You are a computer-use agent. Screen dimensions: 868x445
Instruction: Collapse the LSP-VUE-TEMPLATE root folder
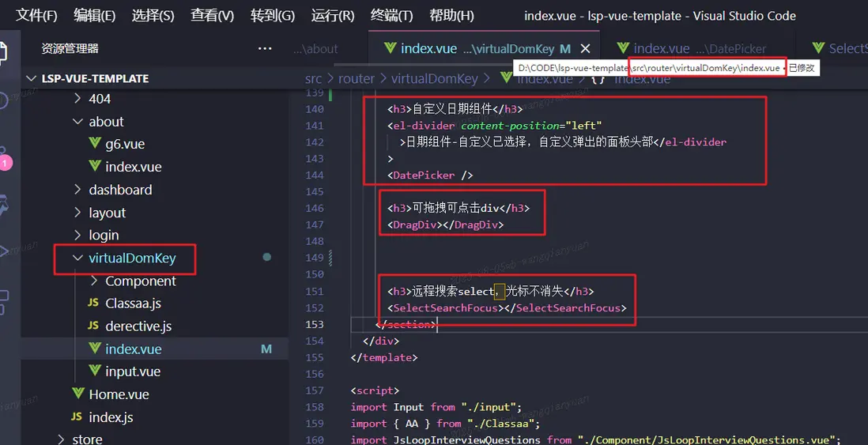pyautogui.click(x=31, y=78)
